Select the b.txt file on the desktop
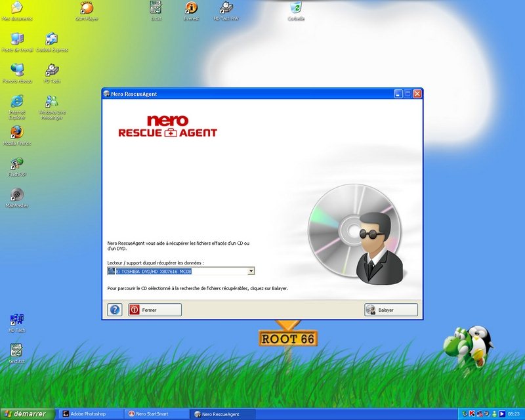This screenshot has height=420, width=525. click(156, 11)
